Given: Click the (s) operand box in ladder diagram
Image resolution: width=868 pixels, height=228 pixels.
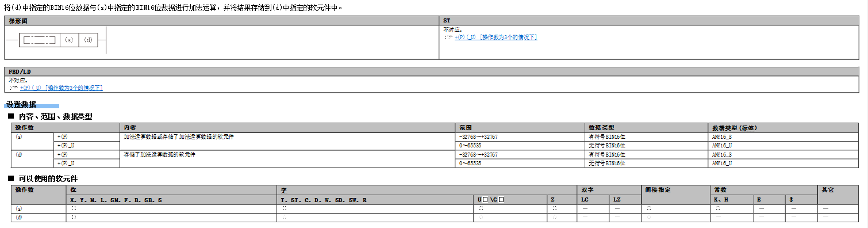Looking at the screenshot, I should (x=69, y=40).
